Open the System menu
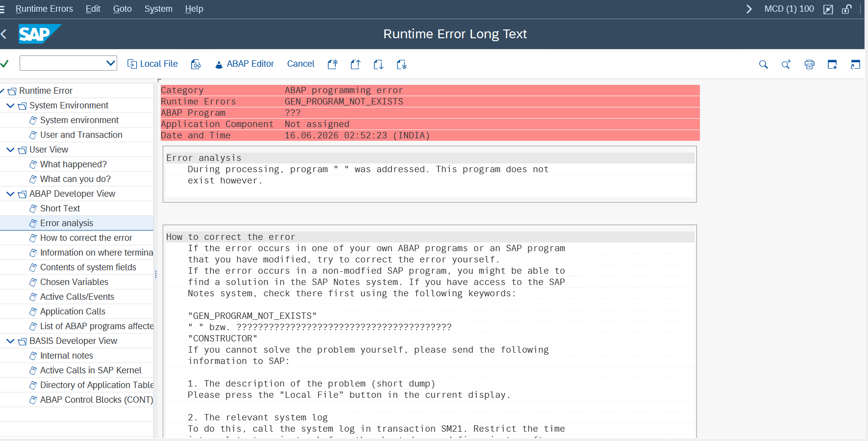The width and height of the screenshot is (868, 441). pyautogui.click(x=158, y=9)
